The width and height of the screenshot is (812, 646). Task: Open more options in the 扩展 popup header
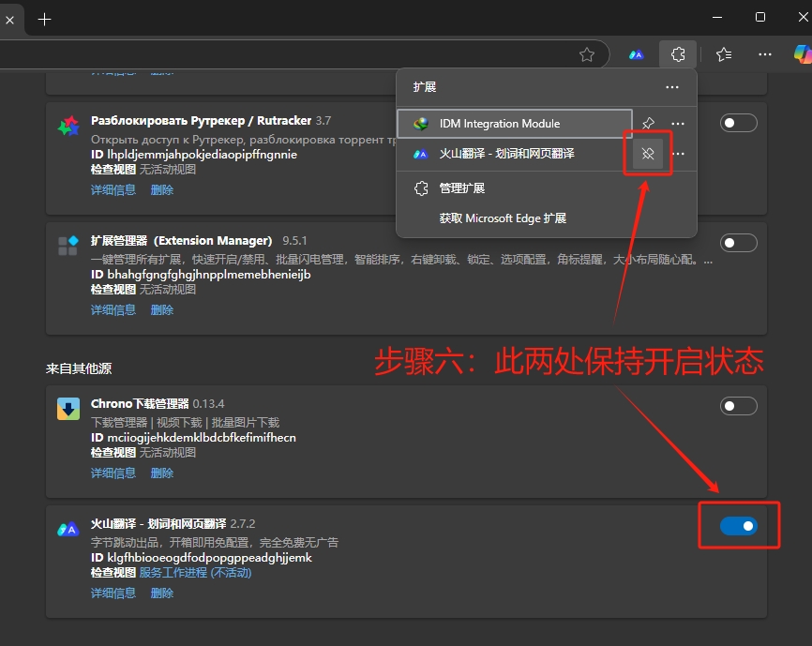click(672, 87)
